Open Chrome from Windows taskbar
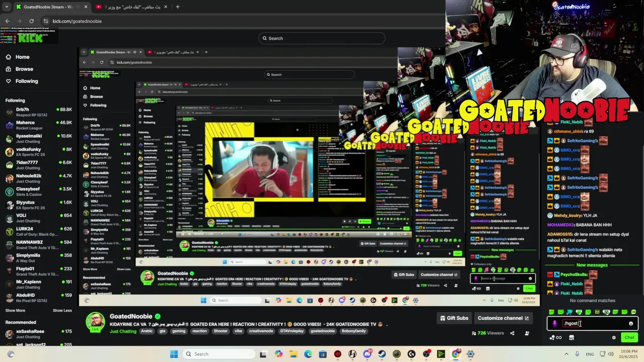 [x=455, y=354]
